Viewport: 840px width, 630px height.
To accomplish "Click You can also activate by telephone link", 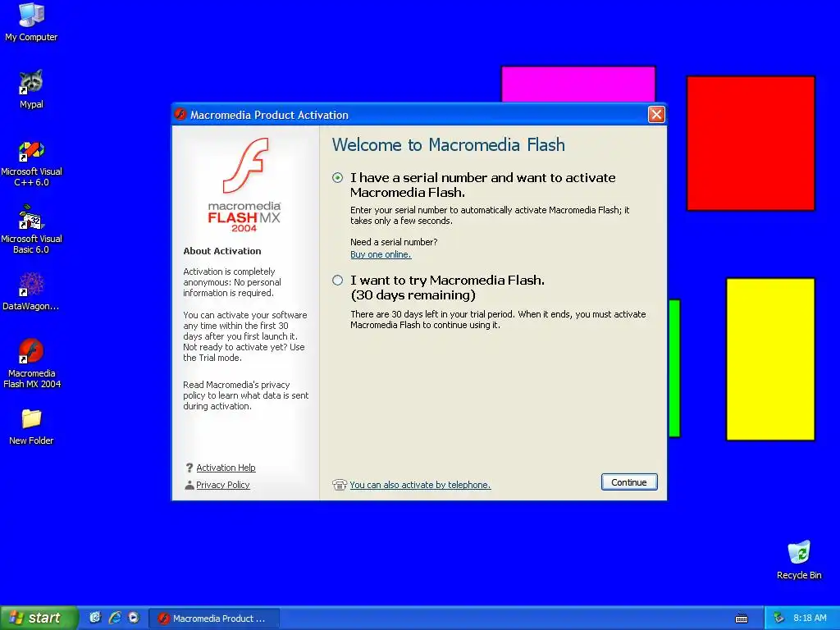I will 420,485.
